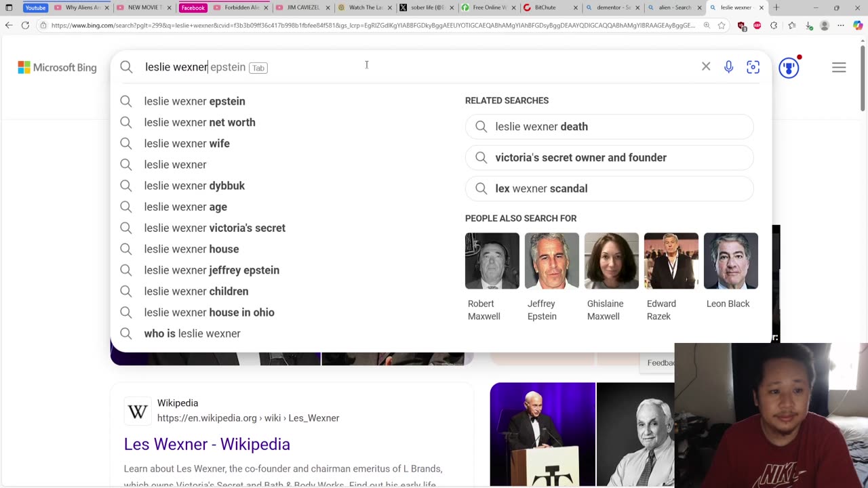Open browser settings three-dots menu

[842, 25]
